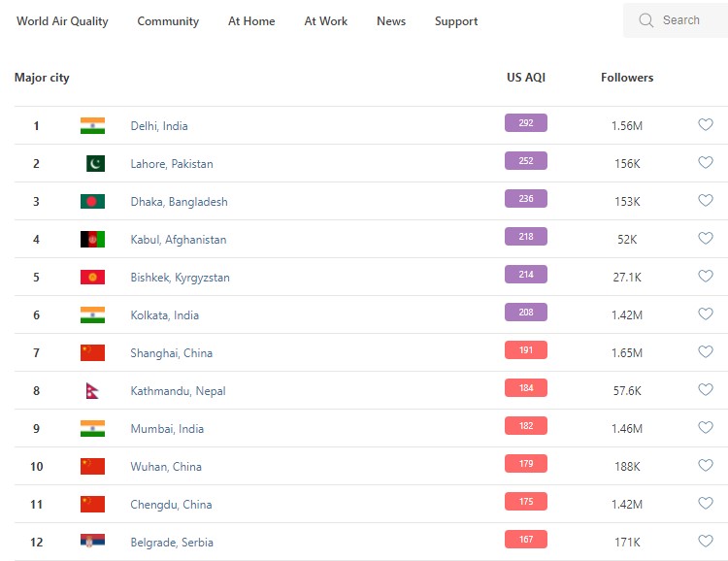This screenshot has width=728, height=561.
Task: Open the Community menu item
Action: pyautogui.click(x=168, y=21)
